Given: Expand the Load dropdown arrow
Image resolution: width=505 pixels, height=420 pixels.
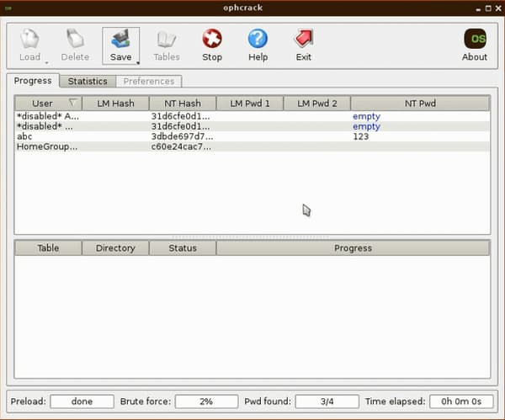Looking at the screenshot, I should pyautogui.click(x=45, y=61).
